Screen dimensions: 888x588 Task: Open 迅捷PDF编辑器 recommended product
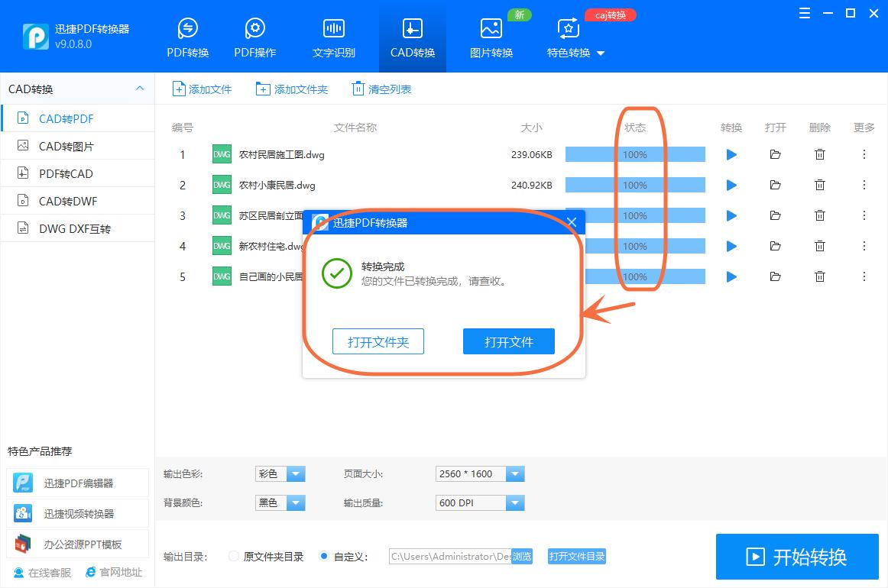coord(78,483)
